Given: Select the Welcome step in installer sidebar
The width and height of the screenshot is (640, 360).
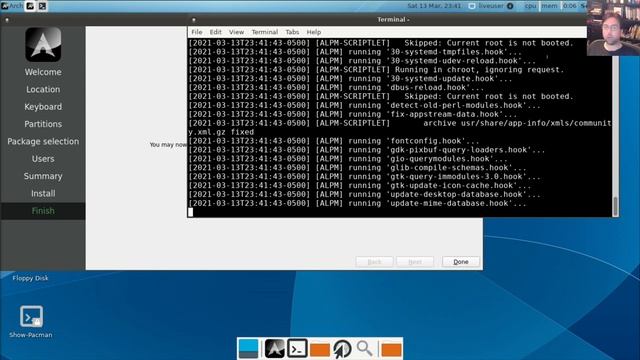Looking at the screenshot, I should (43, 72).
